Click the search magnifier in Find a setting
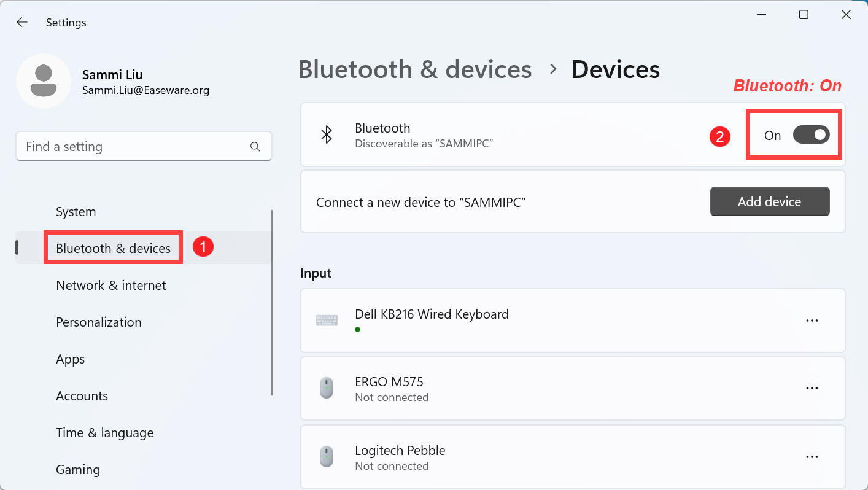This screenshot has width=868, height=490. pos(255,146)
